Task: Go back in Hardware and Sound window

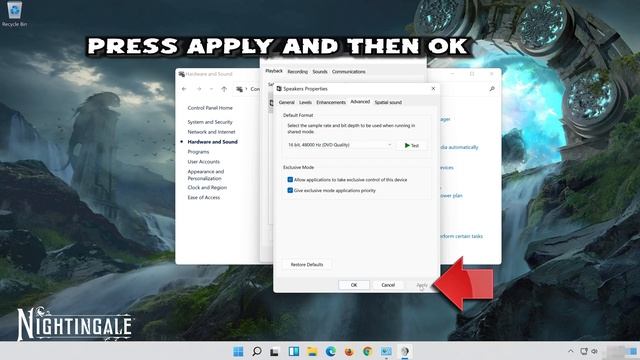Action: 184,89
